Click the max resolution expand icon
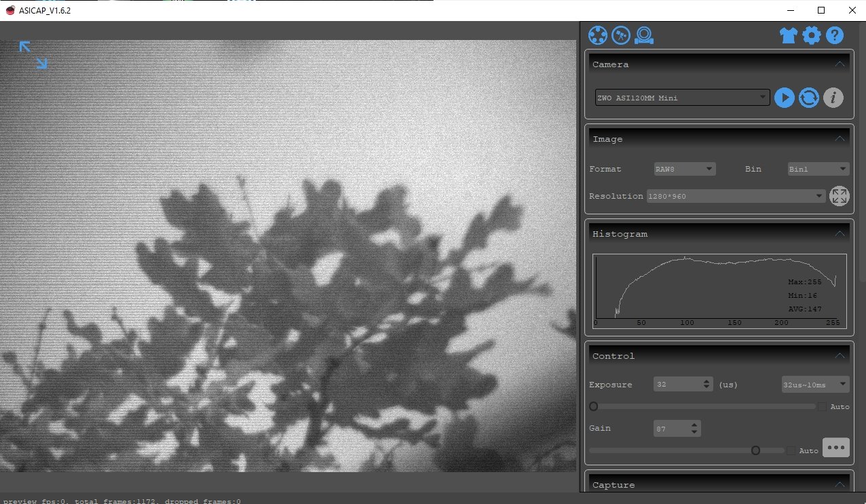 coord(840,196)
